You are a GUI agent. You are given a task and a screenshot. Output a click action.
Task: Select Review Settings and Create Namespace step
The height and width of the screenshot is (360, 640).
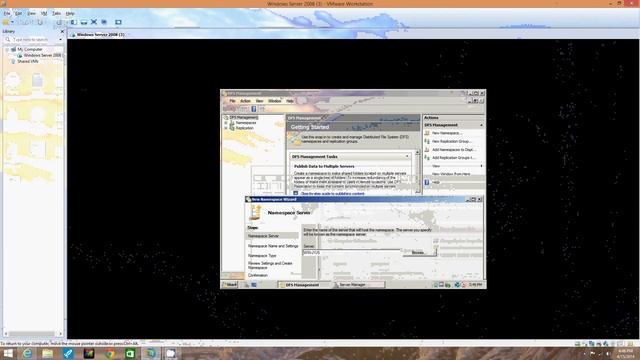point(270,265)
